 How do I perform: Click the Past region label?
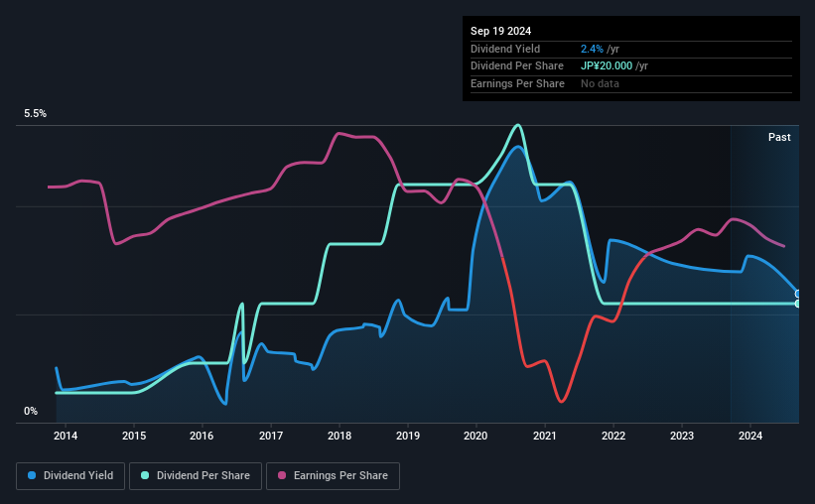[x=779, y=137]
